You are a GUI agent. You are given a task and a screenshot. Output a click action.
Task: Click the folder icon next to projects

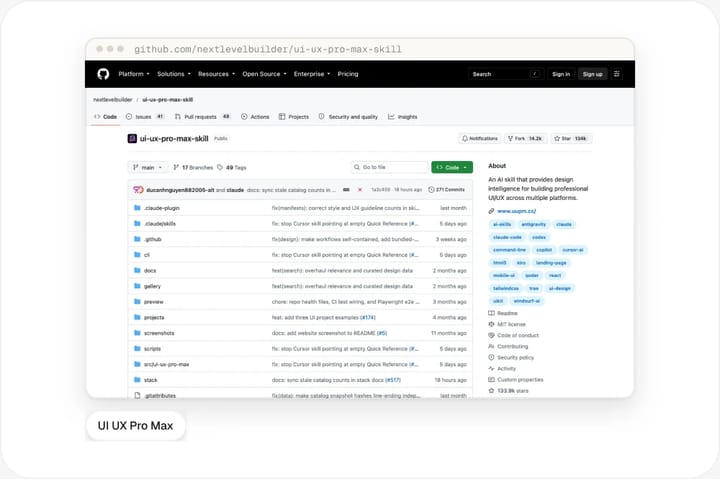click(137, 317)
